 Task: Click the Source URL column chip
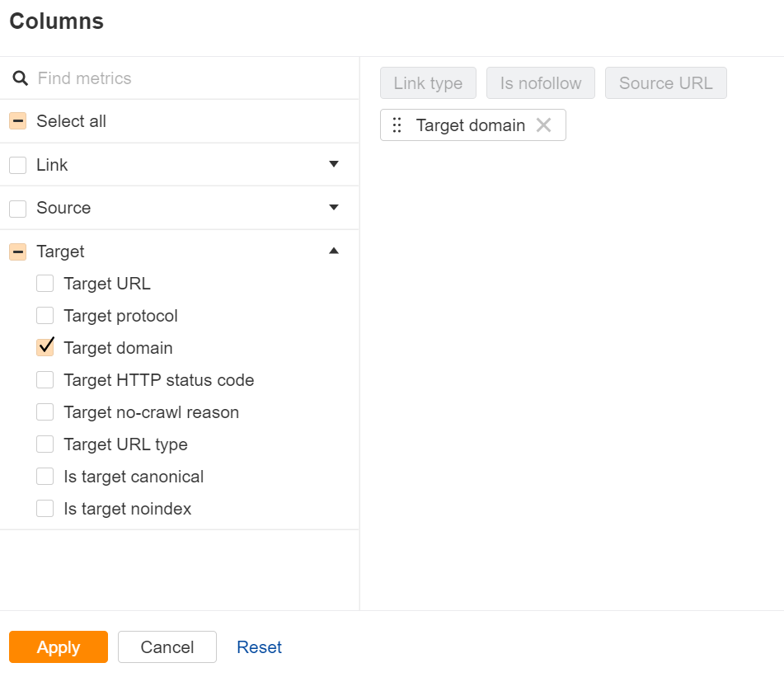pyautogui.click(x=665, y=83)
